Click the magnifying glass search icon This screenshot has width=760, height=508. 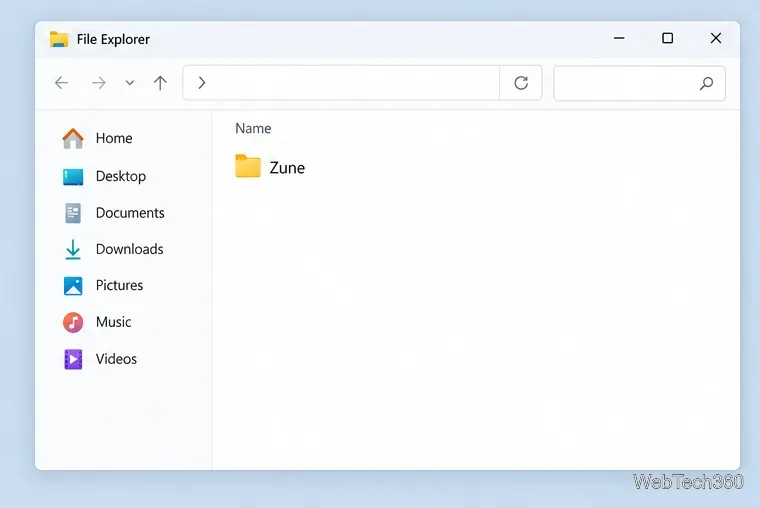pos(707,83)
